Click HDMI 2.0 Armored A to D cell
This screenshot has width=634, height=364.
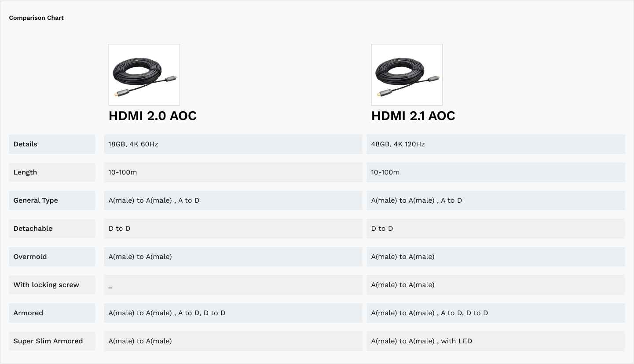tap(167, 313)
